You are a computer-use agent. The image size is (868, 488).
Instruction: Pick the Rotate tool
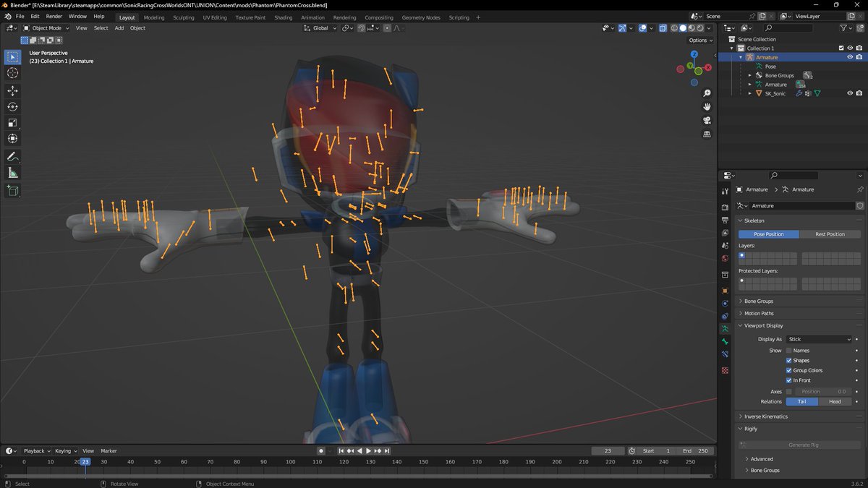[12, 106]
